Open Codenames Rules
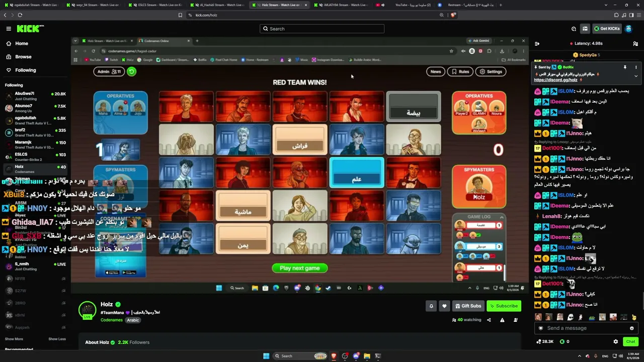Viewport: 644px width, 362px height. point(460,71)
